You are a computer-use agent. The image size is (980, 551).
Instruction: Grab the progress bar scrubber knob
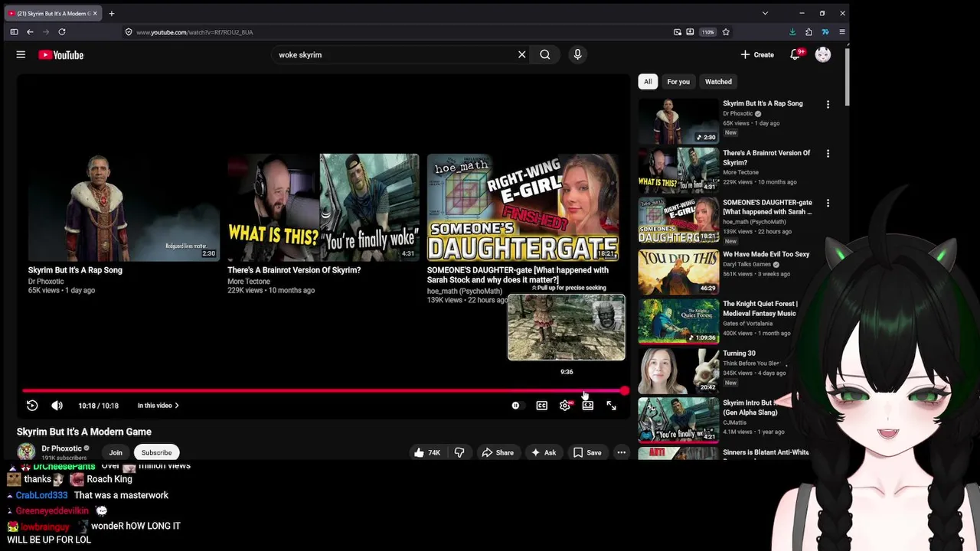(625, 390)
